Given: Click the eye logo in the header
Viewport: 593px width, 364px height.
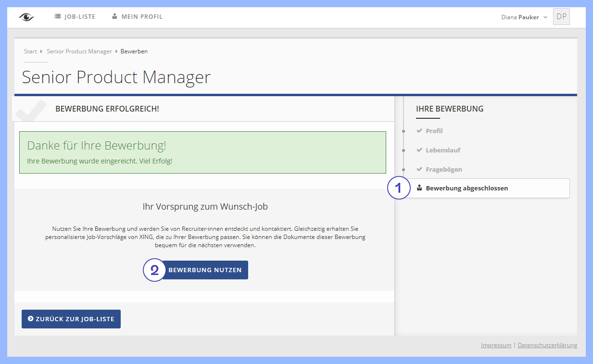Looking at the screenshot, I should pyautogui.click(x=26, y=17).
